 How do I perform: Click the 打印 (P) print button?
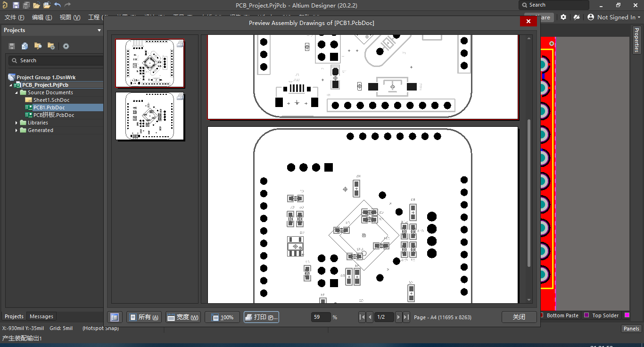[x=262, y=317]
